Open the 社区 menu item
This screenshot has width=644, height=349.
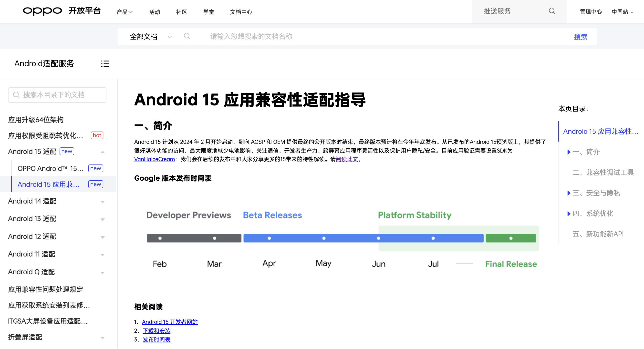point(181,12)
